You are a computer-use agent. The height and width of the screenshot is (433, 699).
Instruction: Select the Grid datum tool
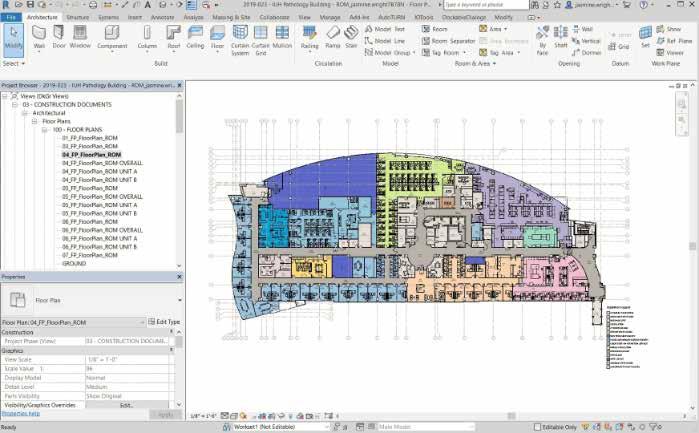619,46
